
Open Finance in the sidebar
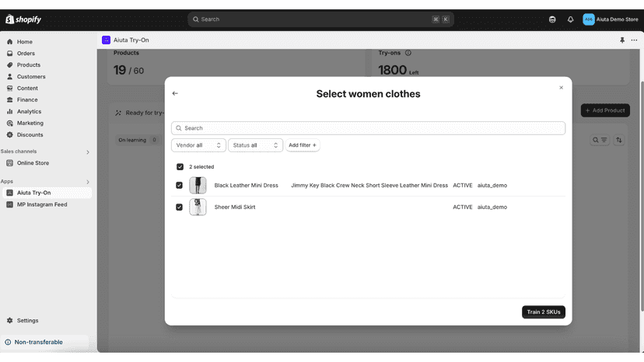(27, 99)
